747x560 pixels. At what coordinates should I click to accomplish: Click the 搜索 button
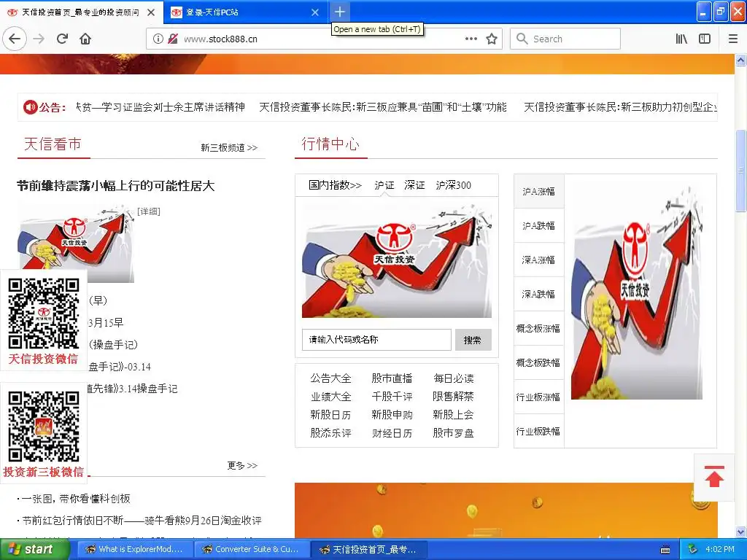tap(473, 340)
